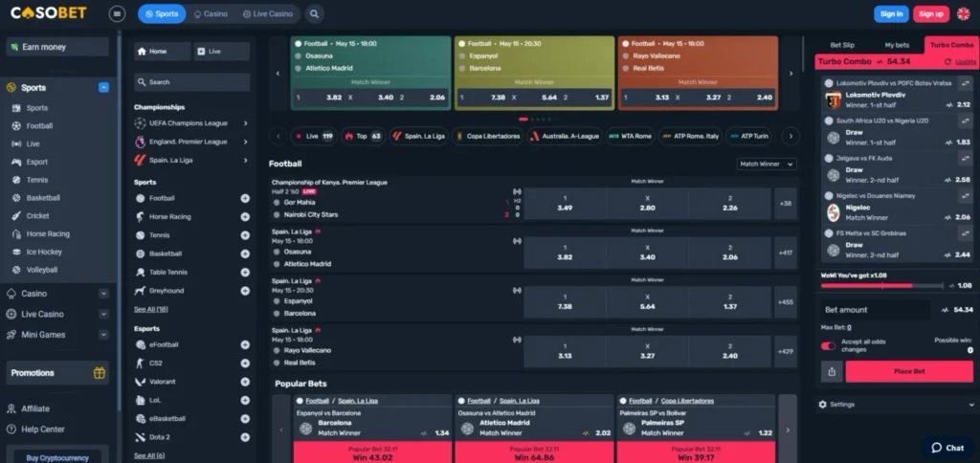Click the plus icon next to Dota 2
This screenshot has width=980, height=463.
point(245,437)
